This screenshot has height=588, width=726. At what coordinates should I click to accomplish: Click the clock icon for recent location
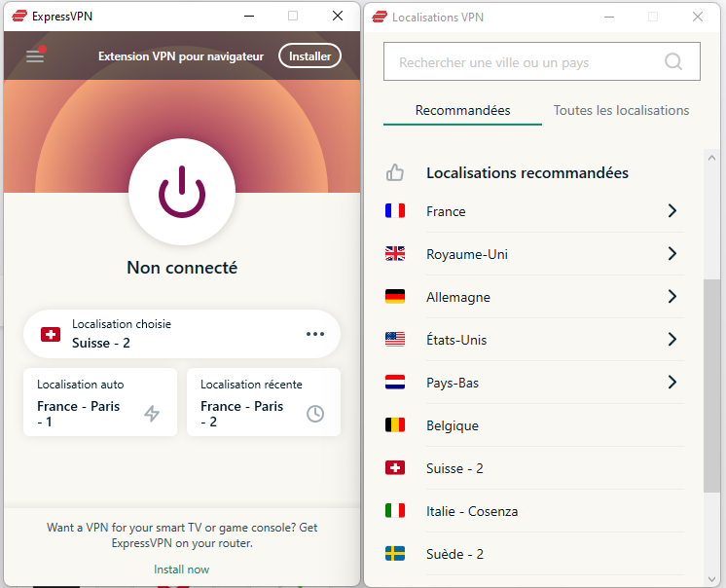tap(315, 414)
